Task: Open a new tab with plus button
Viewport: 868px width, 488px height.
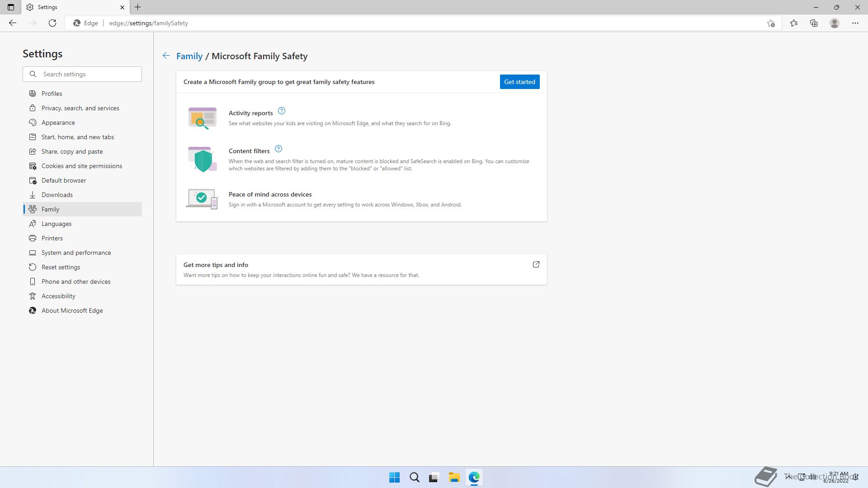Action: click(138, 7)
